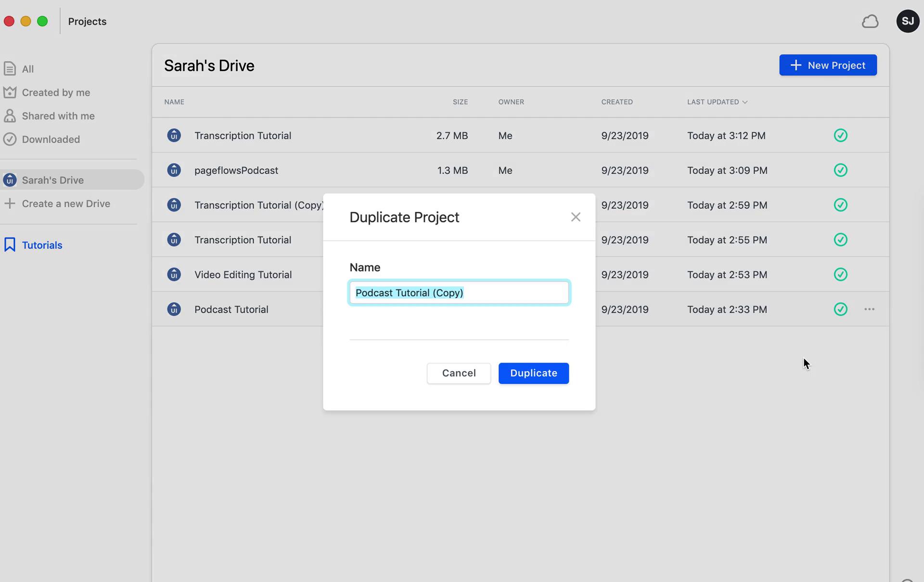Click the Sarah's Drive page heading
The image size is (924, 582).
point(209,65)
